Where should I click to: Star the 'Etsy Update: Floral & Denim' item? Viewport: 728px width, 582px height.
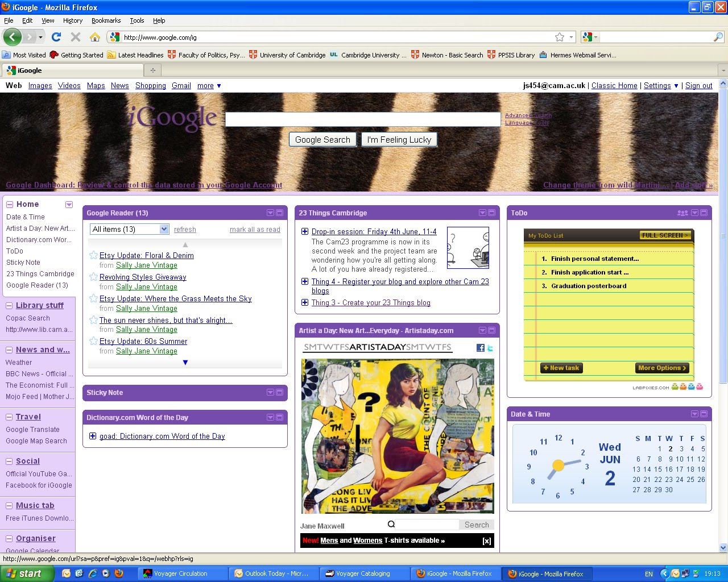[x=93, y=255]
